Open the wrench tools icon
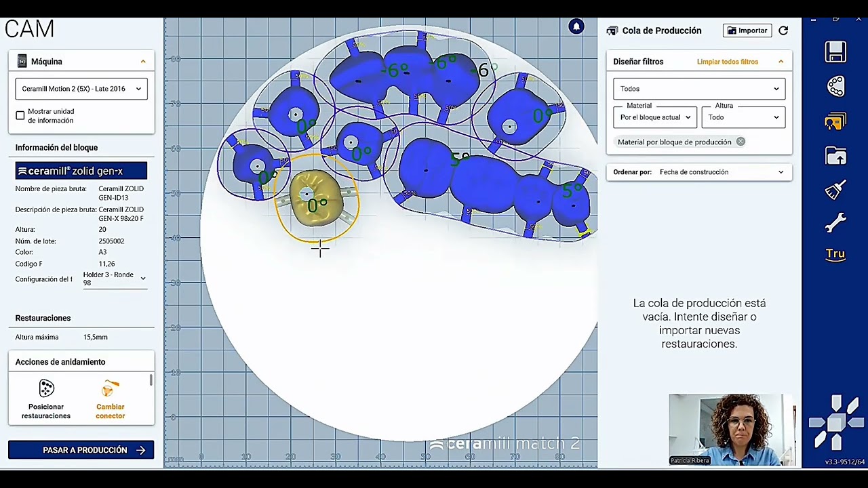Viewport: 868px width, 488px height. (x=835, y=222)
